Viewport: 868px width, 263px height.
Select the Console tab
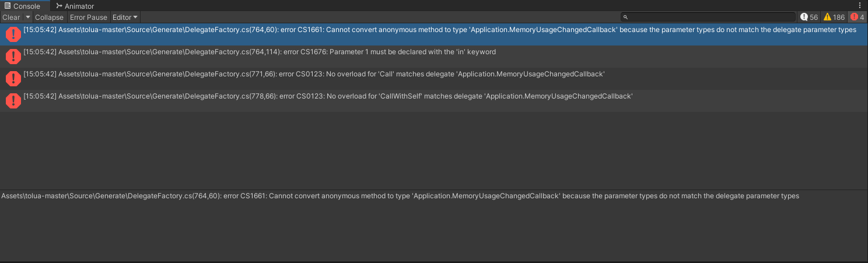(23, 6)
